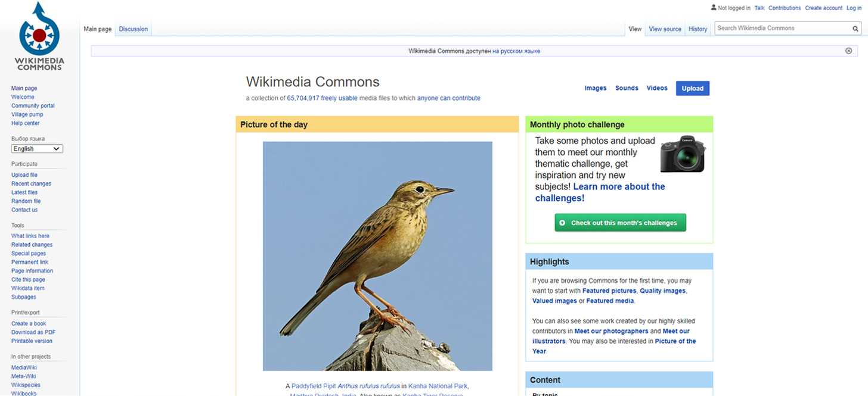Open the Sounds media link
The image size is (868, 396).
[627, 88]
